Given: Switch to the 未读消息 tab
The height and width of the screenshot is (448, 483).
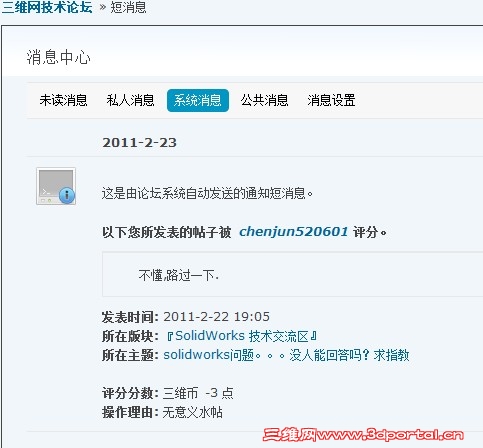Looking at the screenshot, I should point(63,100).
